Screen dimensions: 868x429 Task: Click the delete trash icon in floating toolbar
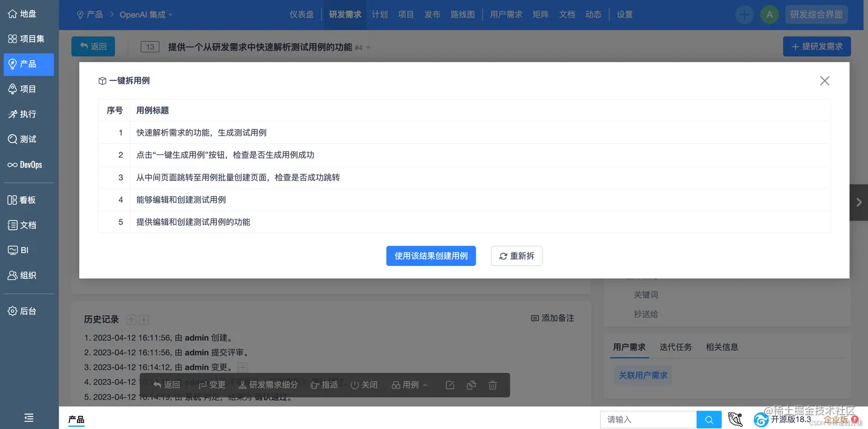(x=493, y=385)
